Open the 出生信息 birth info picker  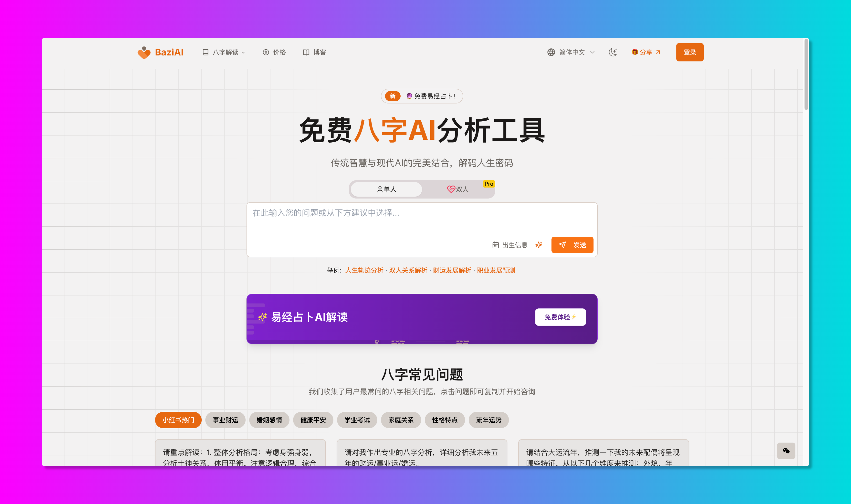tap(510, 245)
